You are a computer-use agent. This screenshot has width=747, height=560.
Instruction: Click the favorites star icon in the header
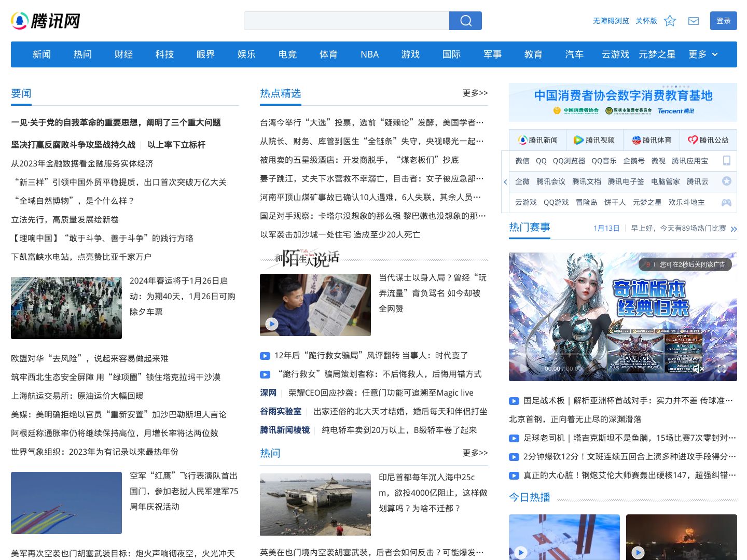[670, 21]
